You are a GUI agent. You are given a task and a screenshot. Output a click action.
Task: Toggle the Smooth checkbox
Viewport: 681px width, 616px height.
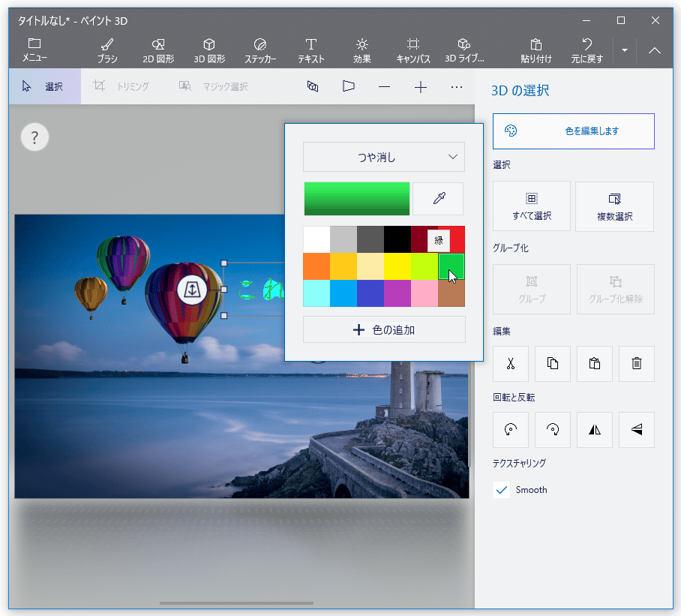tap(502, 490)
